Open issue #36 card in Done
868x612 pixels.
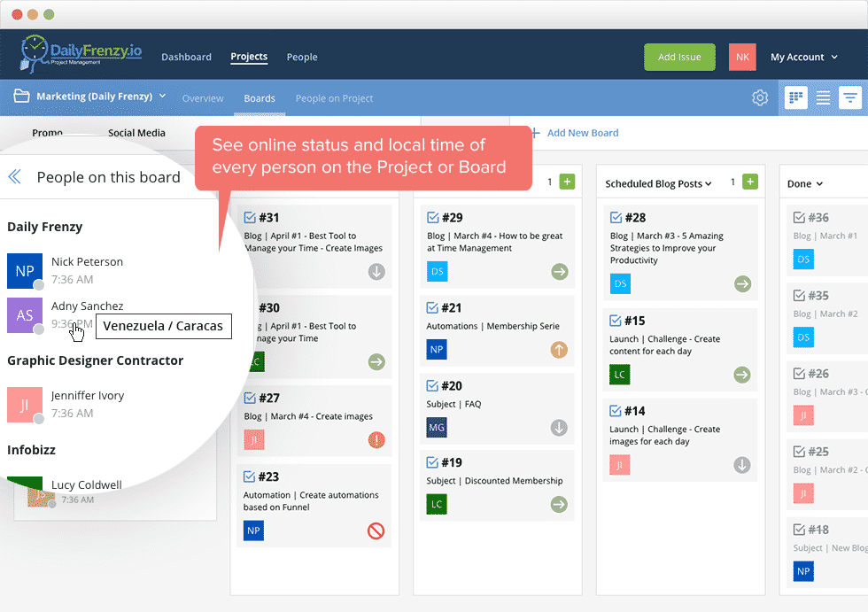[x=827, y=240]
